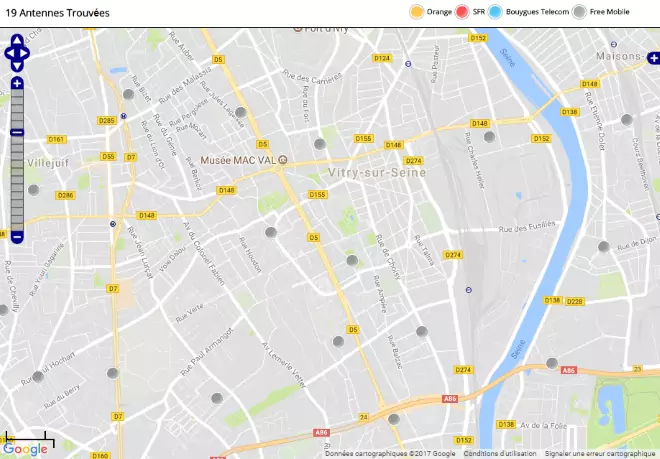Click the pan right arrow on map control
The image size is (660, 459).
(24, 53)
